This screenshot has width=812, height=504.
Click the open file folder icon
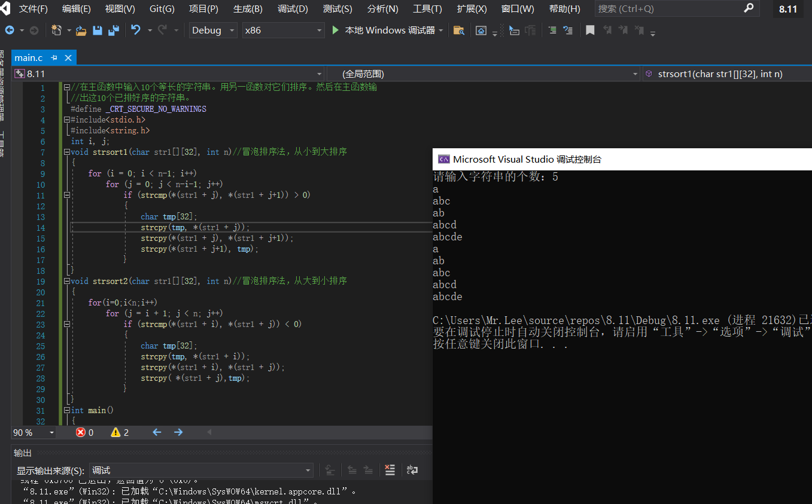pos(81,30)
